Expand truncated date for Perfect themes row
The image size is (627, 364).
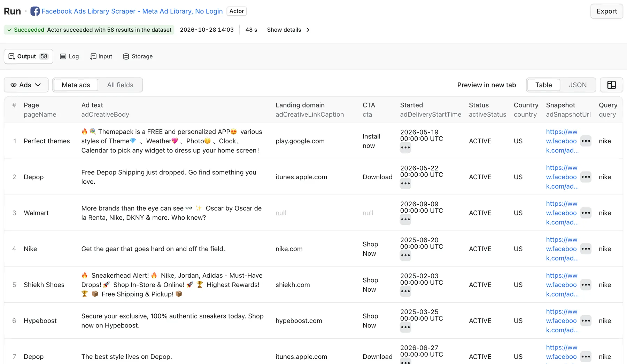405,148
